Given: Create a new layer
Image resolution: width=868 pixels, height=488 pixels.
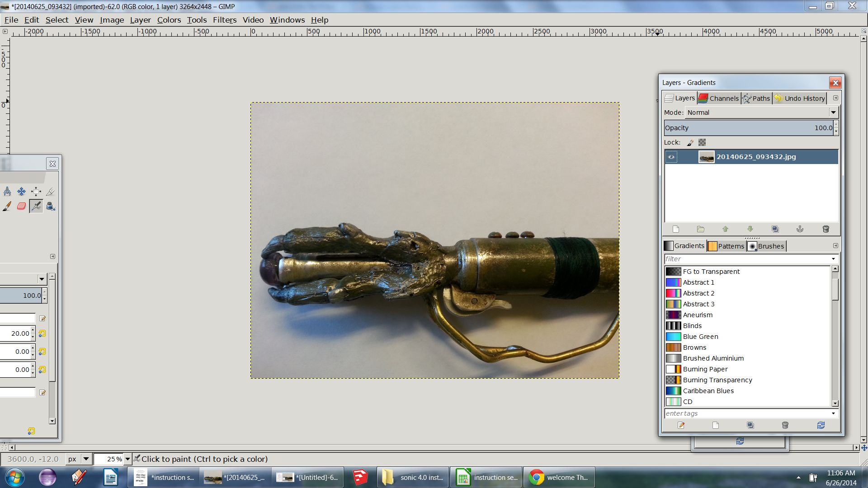Looking at the screenshot, I should coord(675,229).
